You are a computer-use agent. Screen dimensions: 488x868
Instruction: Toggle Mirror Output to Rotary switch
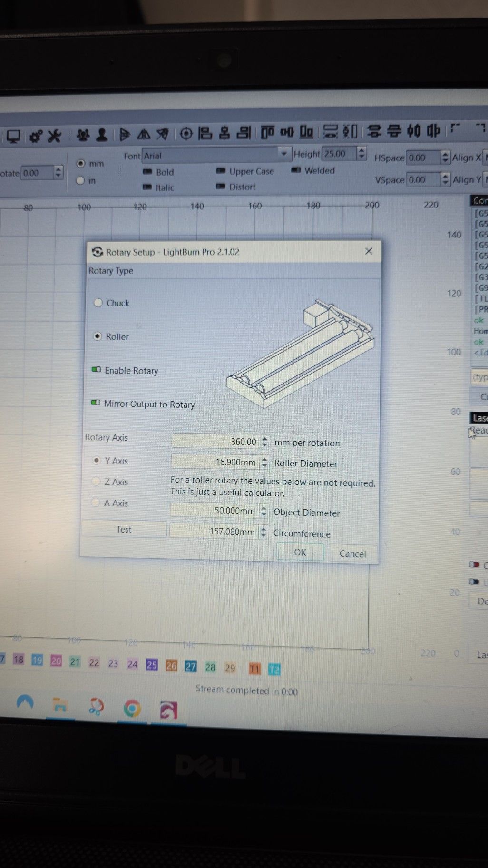[x=96, y=403]
